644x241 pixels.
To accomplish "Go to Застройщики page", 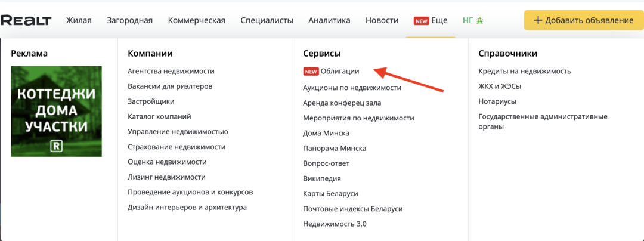I will point(151,101).
